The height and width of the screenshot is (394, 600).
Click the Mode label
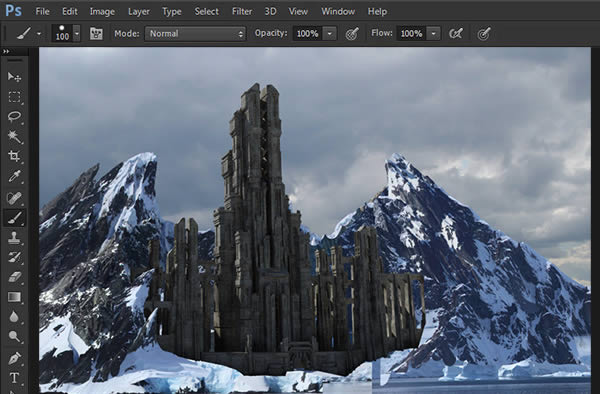tap(127, 34)
